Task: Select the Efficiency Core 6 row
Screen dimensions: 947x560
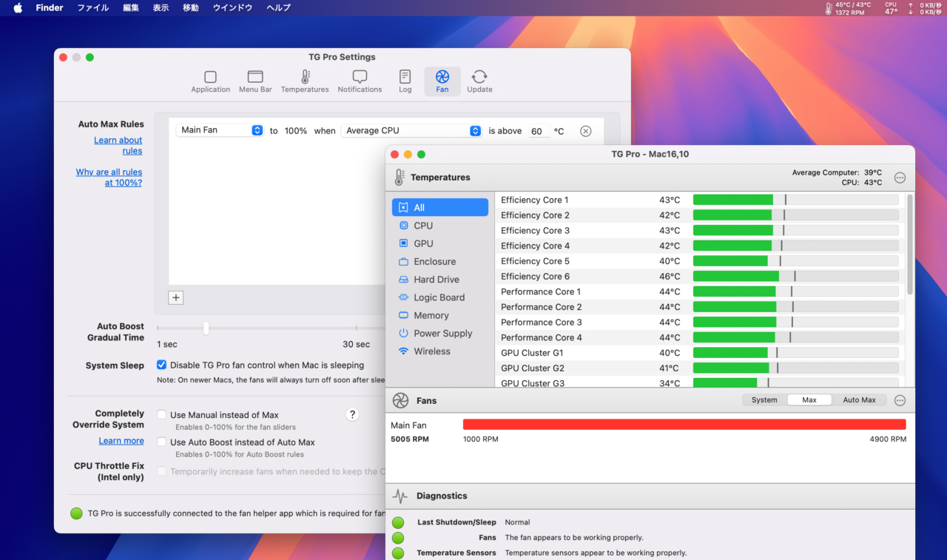Action: [x=699, y=276]
